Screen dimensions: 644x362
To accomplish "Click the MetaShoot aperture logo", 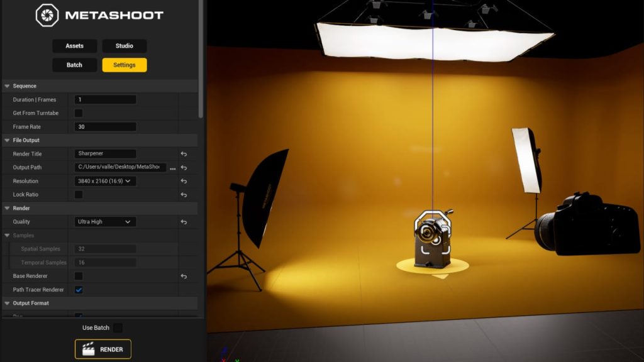I will click(47, 15).
